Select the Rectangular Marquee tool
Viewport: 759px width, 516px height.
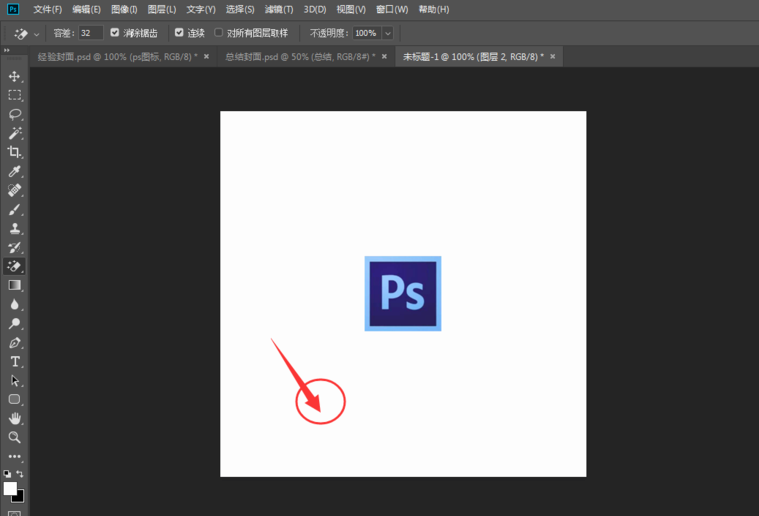15,95
